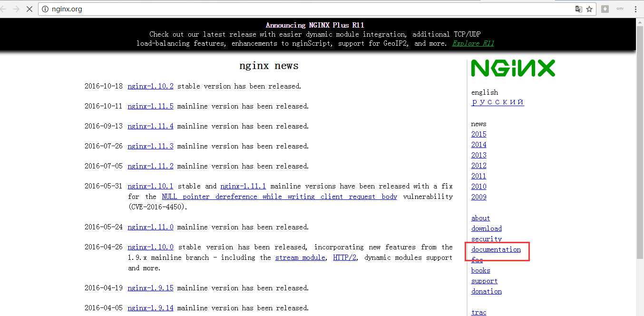Go to the about page
Screen dimensions: 644x316
[x=480, y=218]
